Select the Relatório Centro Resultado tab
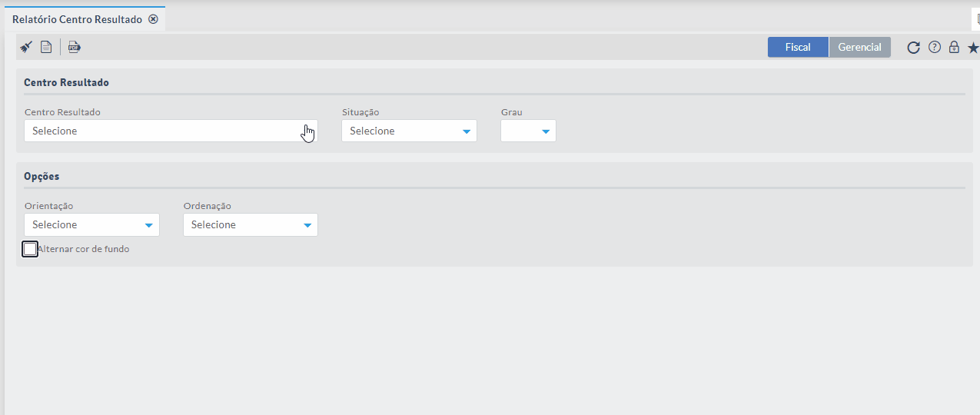Viewport: 980px width, 415px height. pyautogui.click(x=77, y=19)
